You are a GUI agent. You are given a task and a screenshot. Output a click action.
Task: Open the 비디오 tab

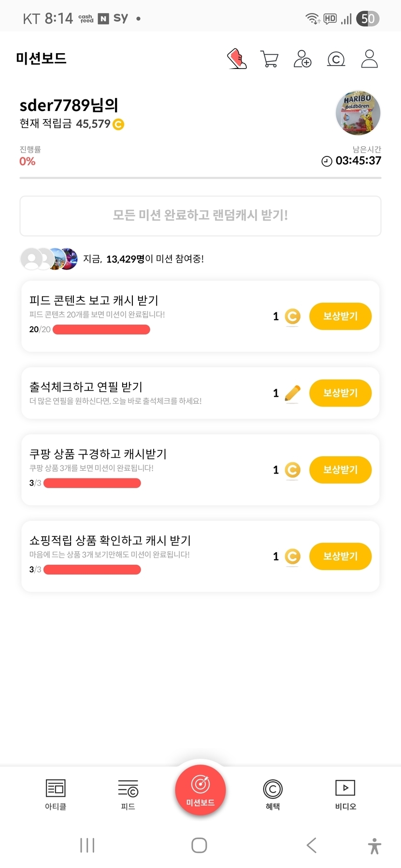(x=345, y=794)
